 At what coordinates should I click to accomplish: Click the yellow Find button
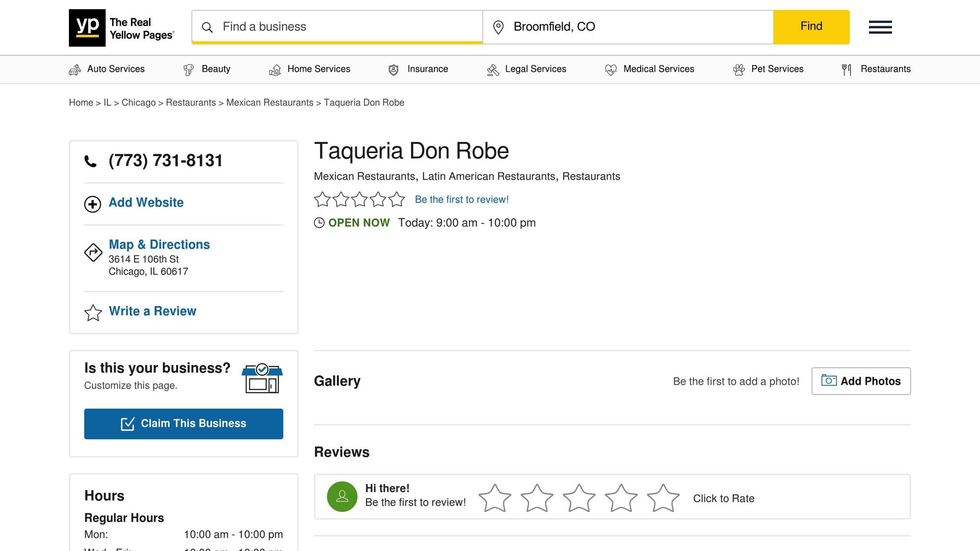tap(811, 27)
